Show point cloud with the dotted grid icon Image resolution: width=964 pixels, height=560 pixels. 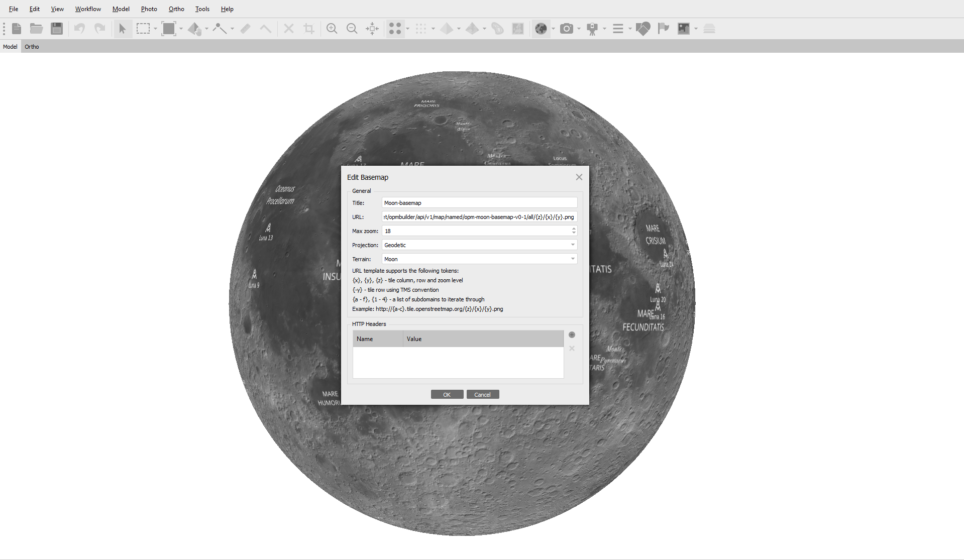click(421, 29)
